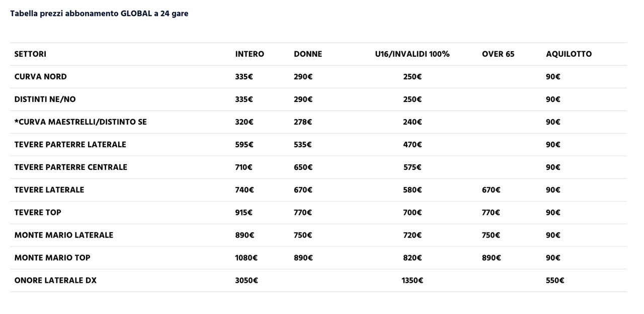The width and height of the screenshot is (644, 314).
Task: Click the 3050€ Intero price for Onore Laterale
Action: click(x=247, y=280)
